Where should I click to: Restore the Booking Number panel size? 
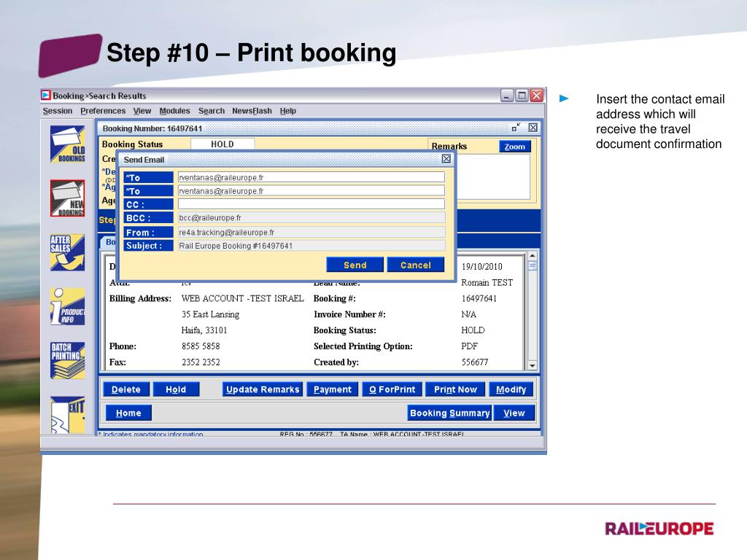(x=516, y=128)
